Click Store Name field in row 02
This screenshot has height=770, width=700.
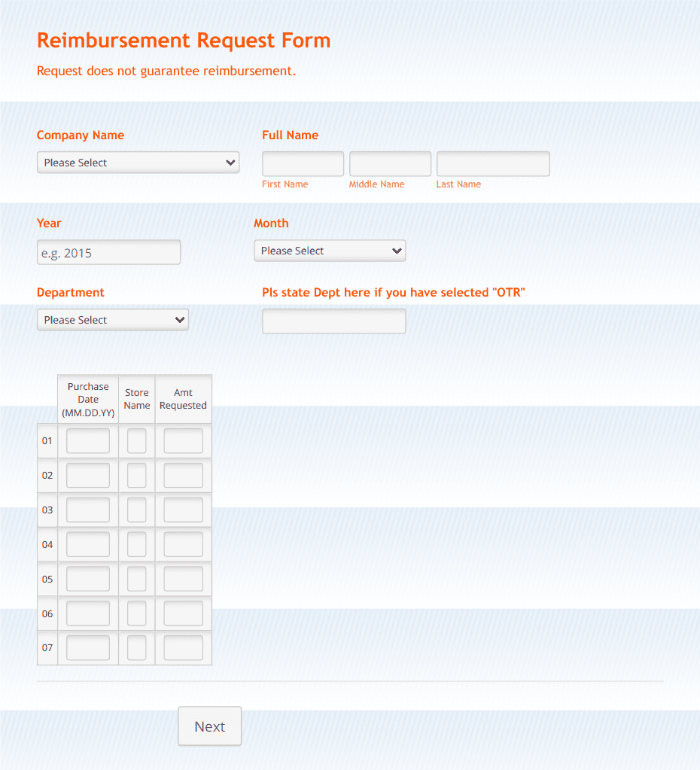136,476
